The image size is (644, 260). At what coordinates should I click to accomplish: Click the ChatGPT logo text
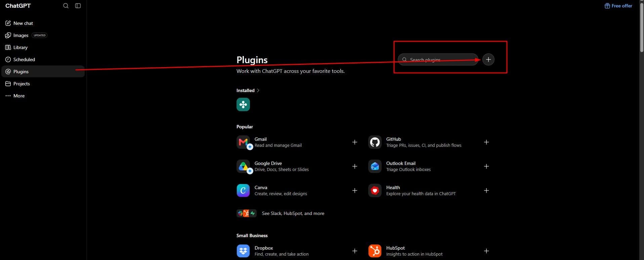[x=18, y=6]
